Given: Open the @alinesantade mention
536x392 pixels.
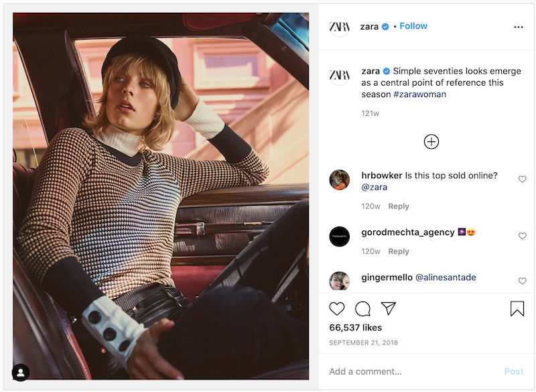Looking at the screenshot, I should click(446, 277).
